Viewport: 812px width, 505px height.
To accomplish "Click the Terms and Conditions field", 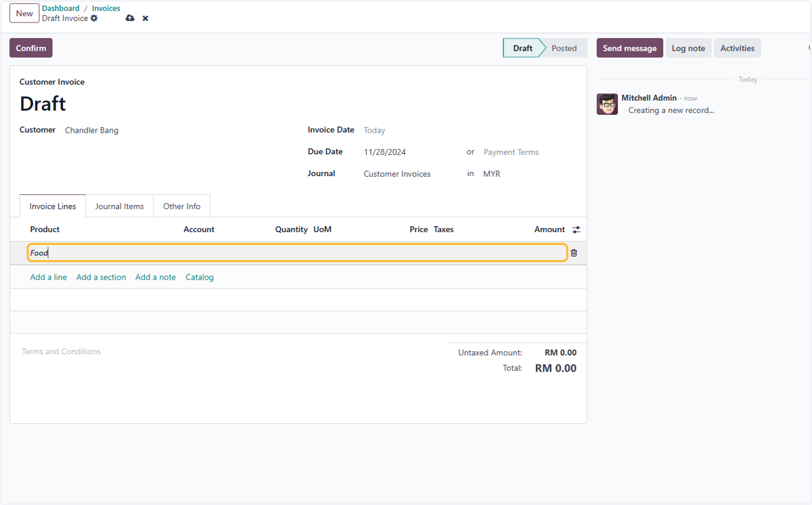I will click(x=61, y=351).
